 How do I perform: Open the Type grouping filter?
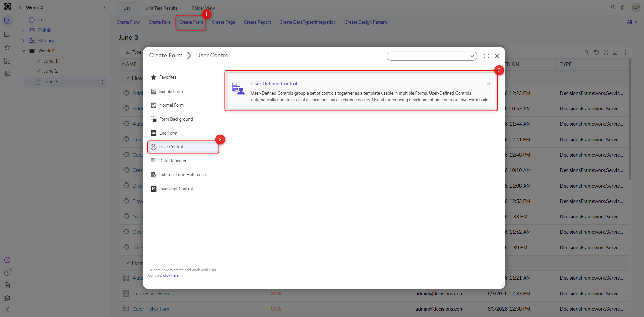(x=133, y=52)
